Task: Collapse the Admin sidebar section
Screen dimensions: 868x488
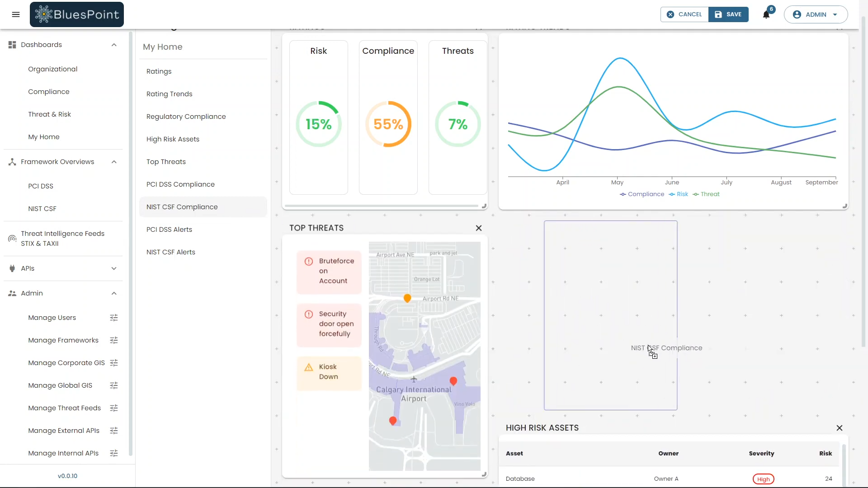Action: (114, 293)
